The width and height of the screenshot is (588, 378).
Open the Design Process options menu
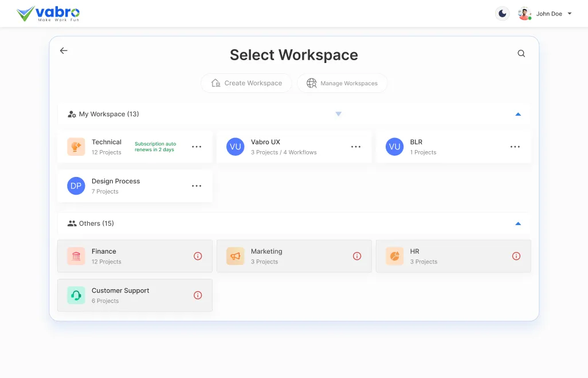click(x=197, y=186)
